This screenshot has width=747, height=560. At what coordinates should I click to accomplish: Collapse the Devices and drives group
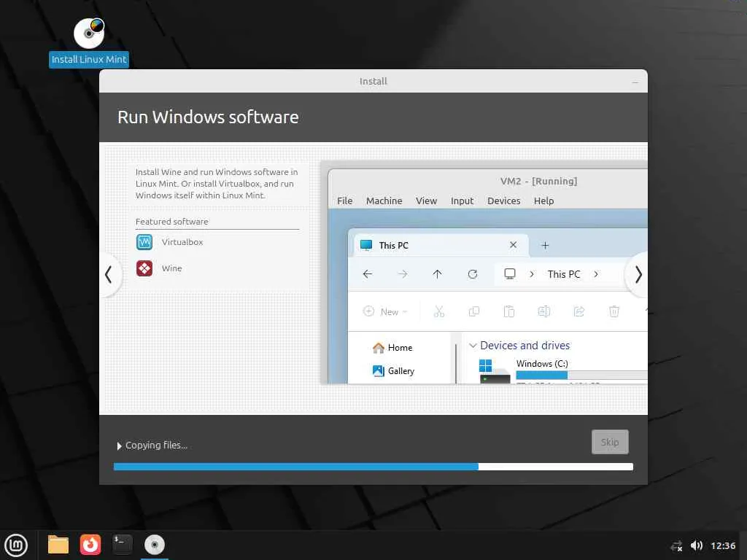(473, 346)
